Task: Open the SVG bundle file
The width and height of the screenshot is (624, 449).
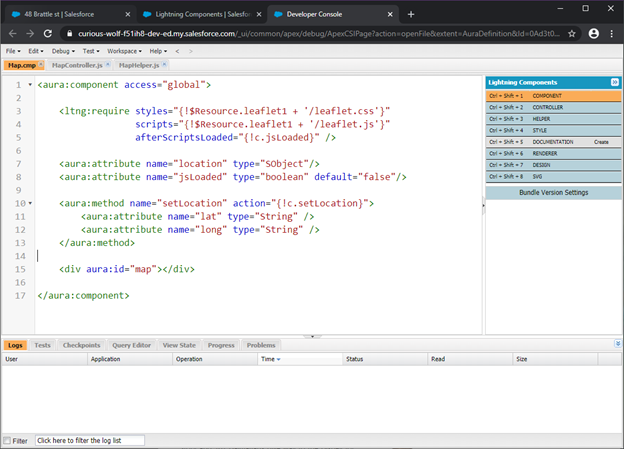Action: pos(553,176)
